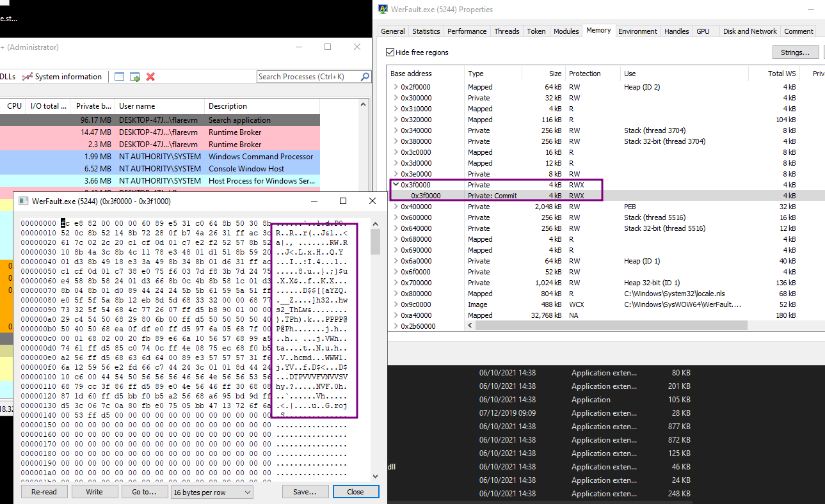The width and height of the screenshot is (825, 504).
Task: Sort by Base address column
Action: (x=425, y=74)
